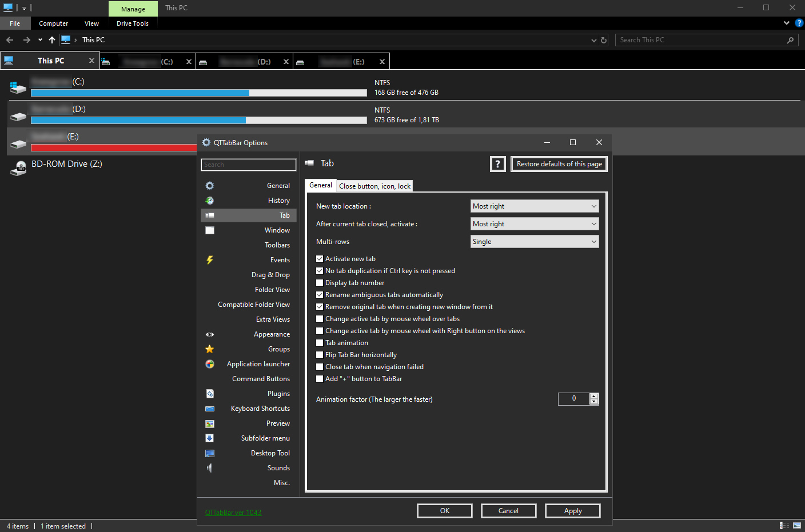Open the Computer ribbon tab
The image size is (805, 532).
tap(54, 23)
